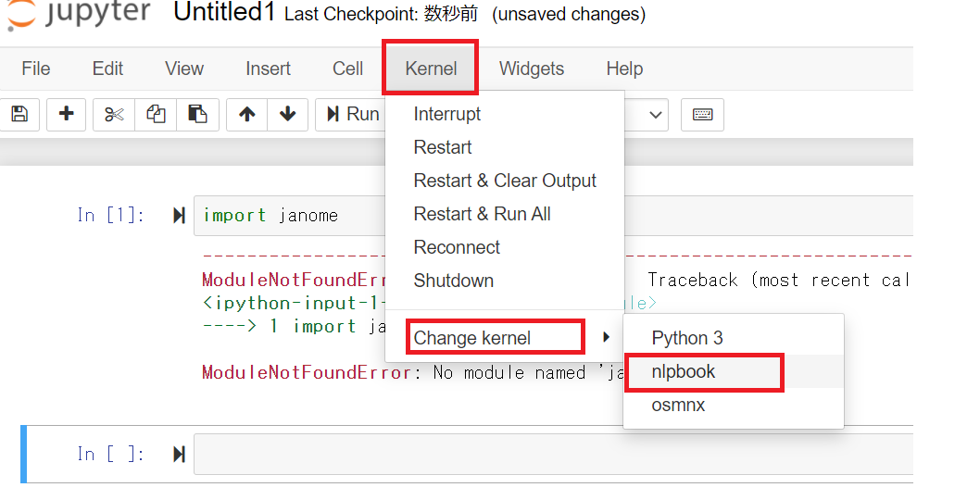Viewport: 980px width, 500px height.
Task: Select Restart & Run All
Action: pos(505,214)
